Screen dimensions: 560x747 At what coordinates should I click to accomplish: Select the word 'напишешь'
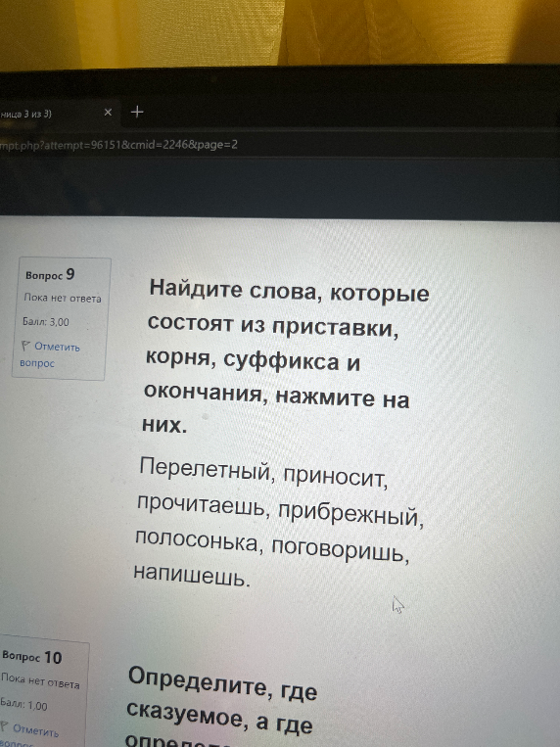191,575
